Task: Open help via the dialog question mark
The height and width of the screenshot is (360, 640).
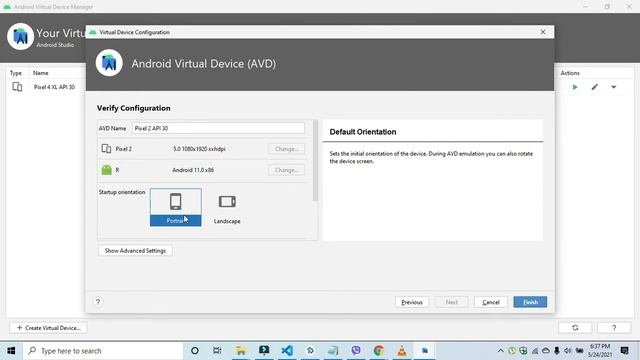Action: (x=98, y=302)
